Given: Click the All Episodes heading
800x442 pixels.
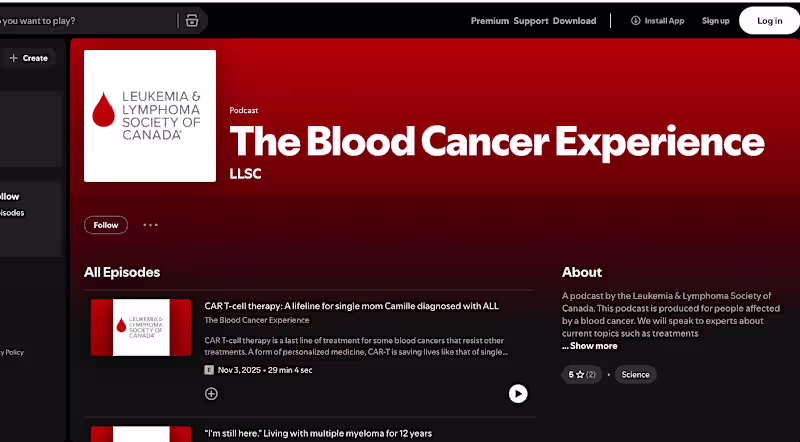Looking at the screenshot, I should click(122, 272).
